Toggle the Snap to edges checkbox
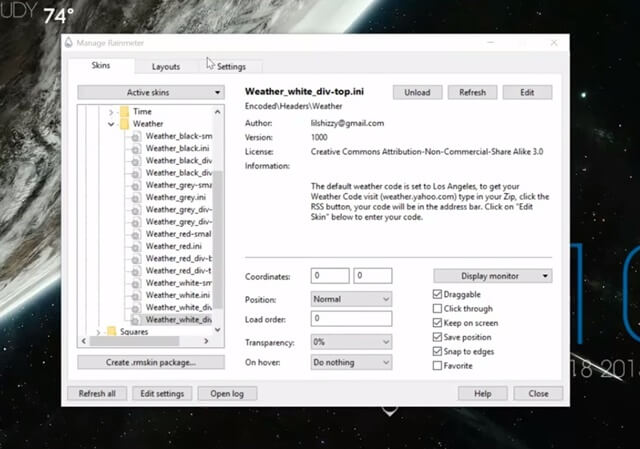This screenshot has width=640, height=449. point(437,351)
